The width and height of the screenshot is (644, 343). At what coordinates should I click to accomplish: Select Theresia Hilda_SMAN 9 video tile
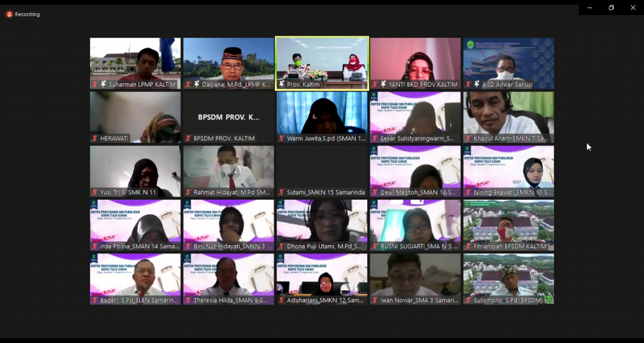pos(228,279)
